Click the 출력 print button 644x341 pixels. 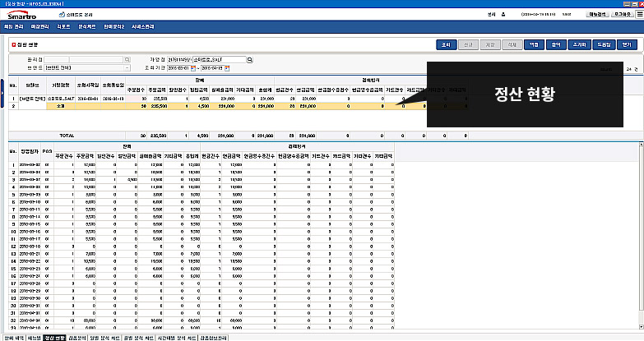click(x=556, y=44)
